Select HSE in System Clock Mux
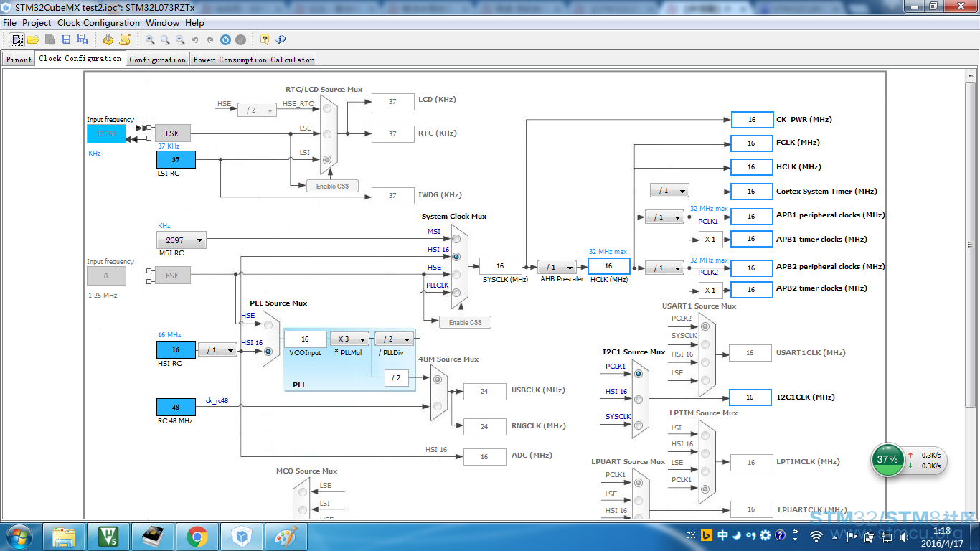Screen dimensions: 980x551 tap(456, 273)
